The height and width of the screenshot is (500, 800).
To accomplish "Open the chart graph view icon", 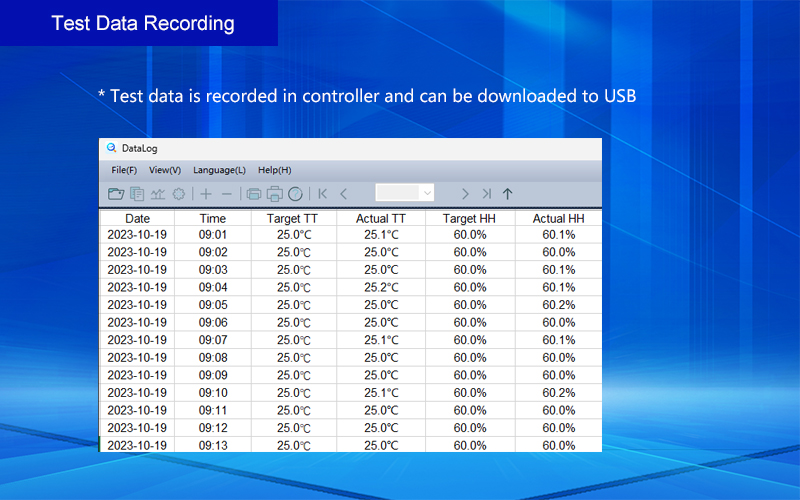I will click(158, 194).
